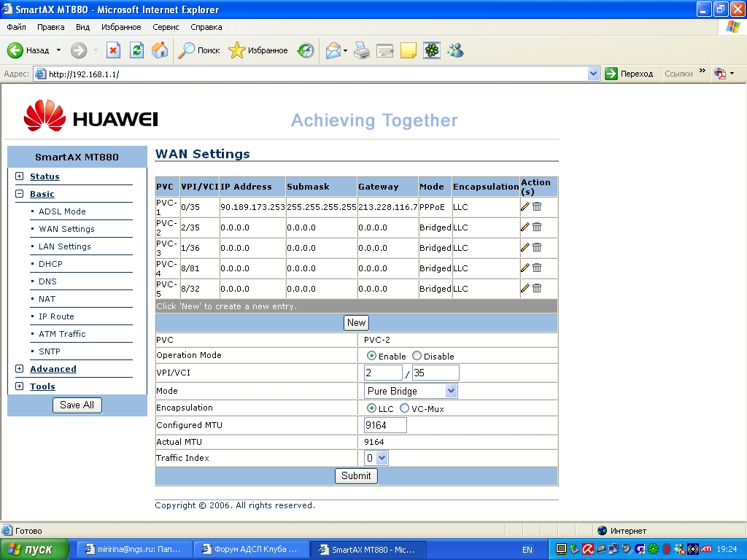Stop page loading with red X icon
This screenshot has height=560, width=747.
point(113,50)
